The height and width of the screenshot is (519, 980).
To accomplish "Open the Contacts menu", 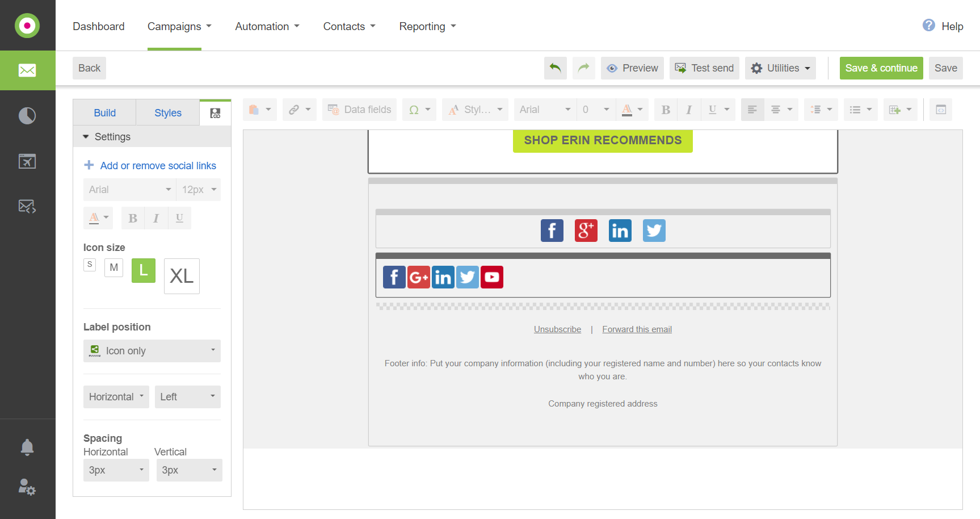I will click(x=350, y=26).
